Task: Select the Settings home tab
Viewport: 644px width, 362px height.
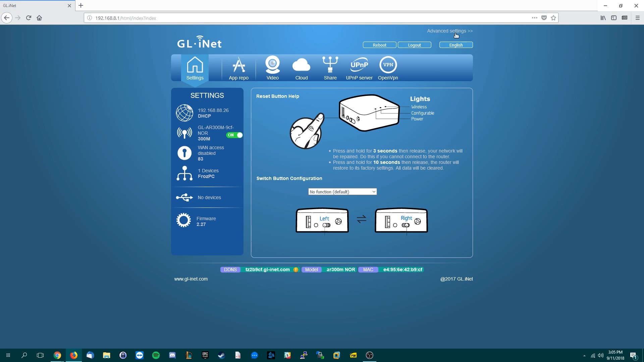Action: coord(195,68)
